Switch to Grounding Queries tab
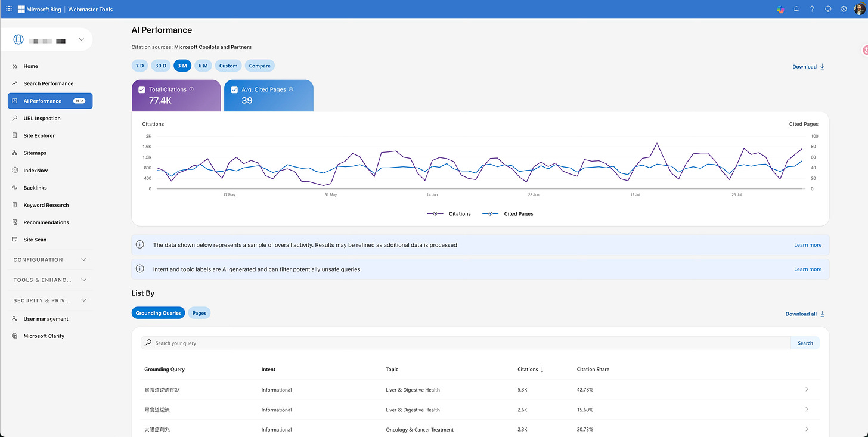The height and width of the screenshot is (437, 868). 158,313
